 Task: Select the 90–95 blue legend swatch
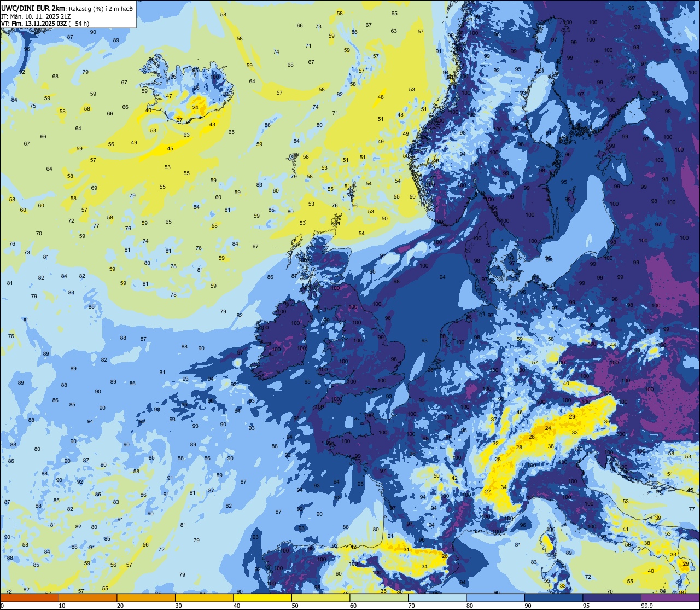point(554,597)
